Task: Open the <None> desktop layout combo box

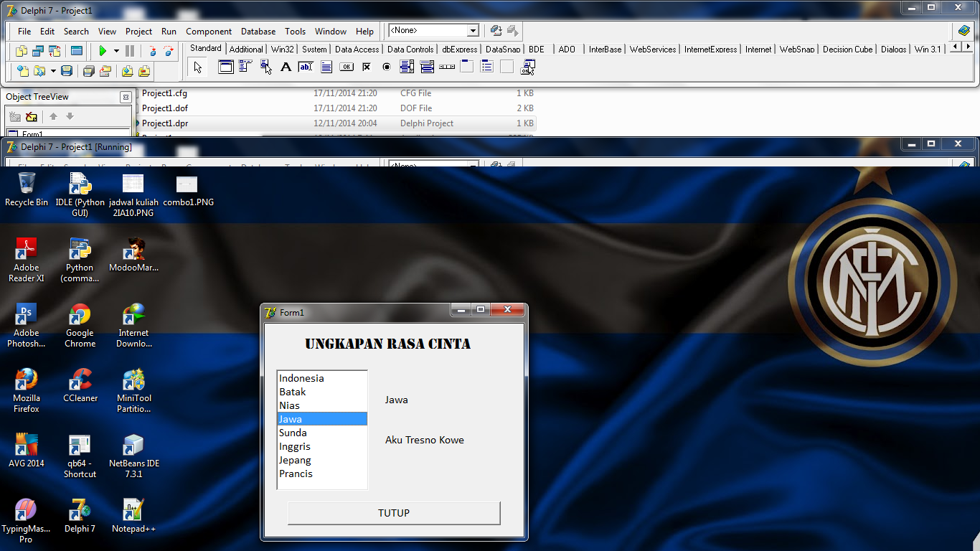Action: (x=433, y=31)
